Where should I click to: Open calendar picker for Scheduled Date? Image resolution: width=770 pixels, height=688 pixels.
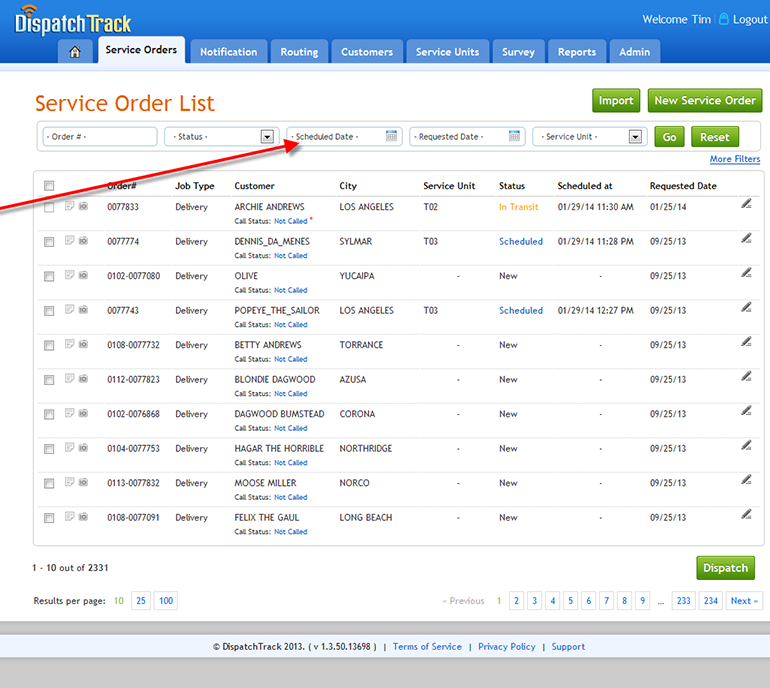[x=392, y=136]
